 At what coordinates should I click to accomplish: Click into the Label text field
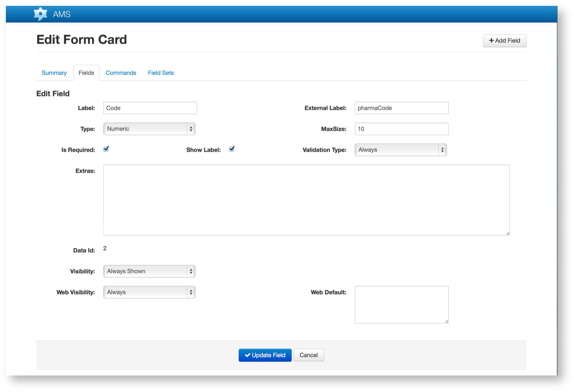pos(150,108)
